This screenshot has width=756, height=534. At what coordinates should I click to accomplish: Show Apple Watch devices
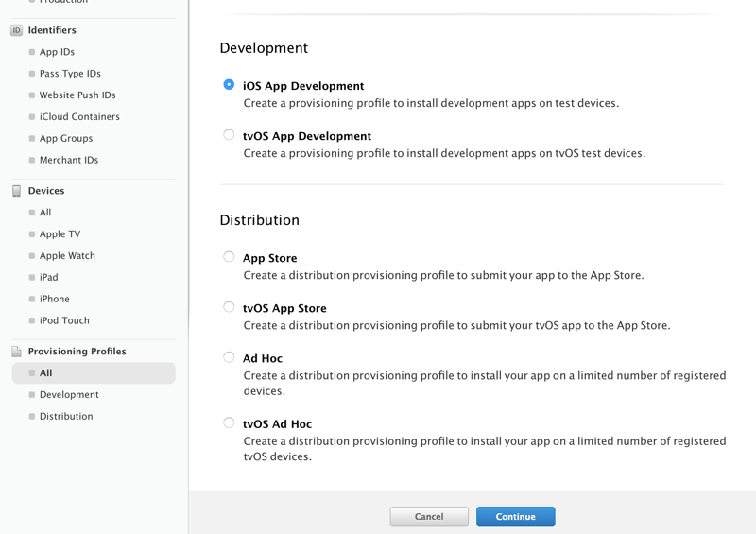coord(67,256)
